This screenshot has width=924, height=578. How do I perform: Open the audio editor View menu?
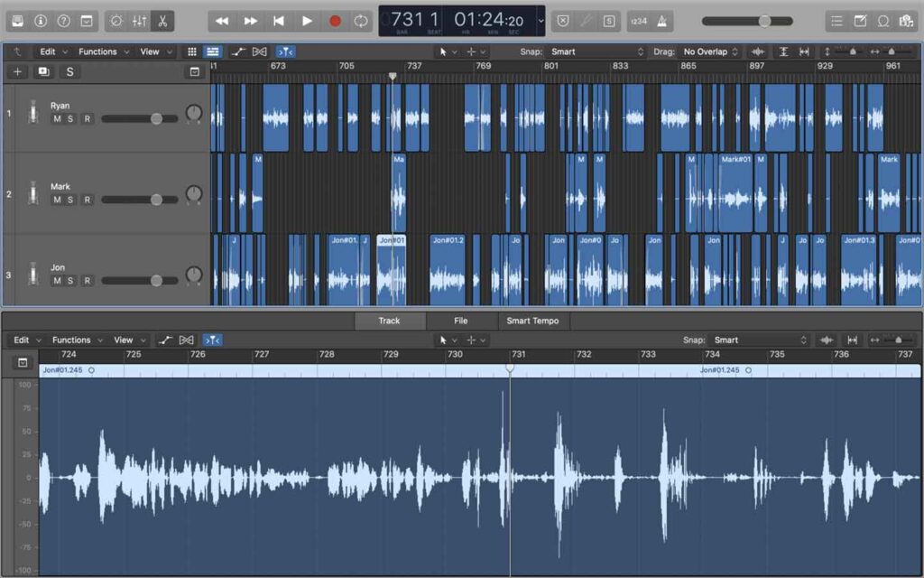[129, 340]
